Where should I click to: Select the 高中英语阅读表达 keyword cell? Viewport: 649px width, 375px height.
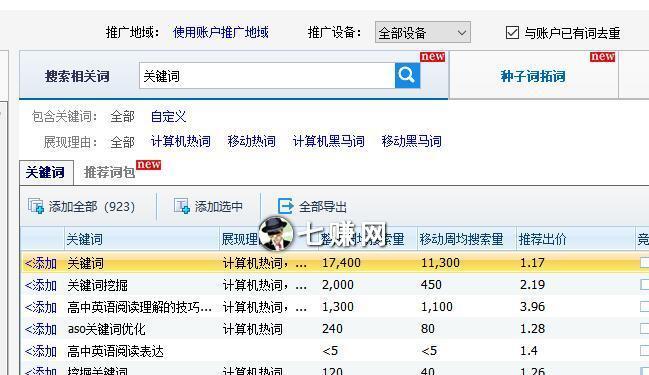(x=115, y=351)
